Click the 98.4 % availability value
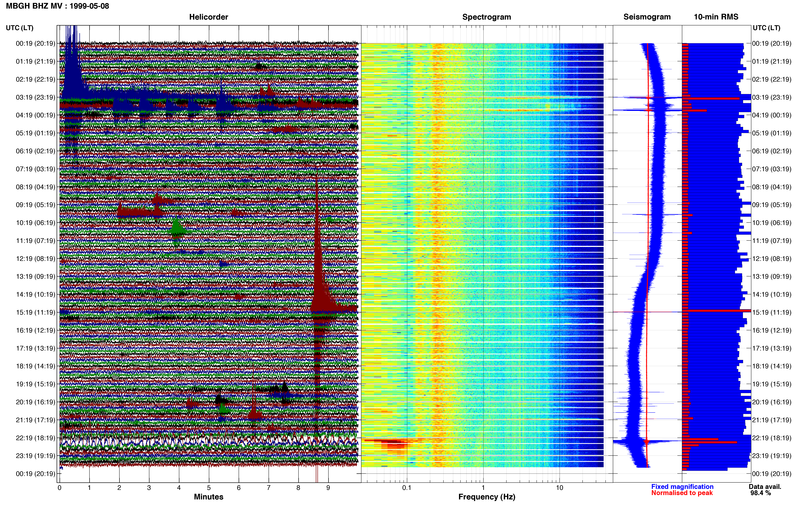 coord(761,493)
